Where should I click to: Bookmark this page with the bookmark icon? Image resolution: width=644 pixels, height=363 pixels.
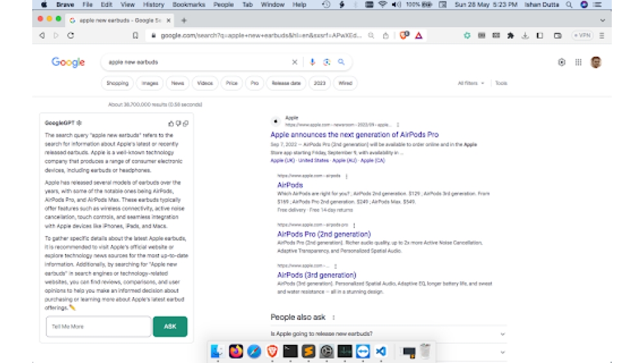point(135,35)
